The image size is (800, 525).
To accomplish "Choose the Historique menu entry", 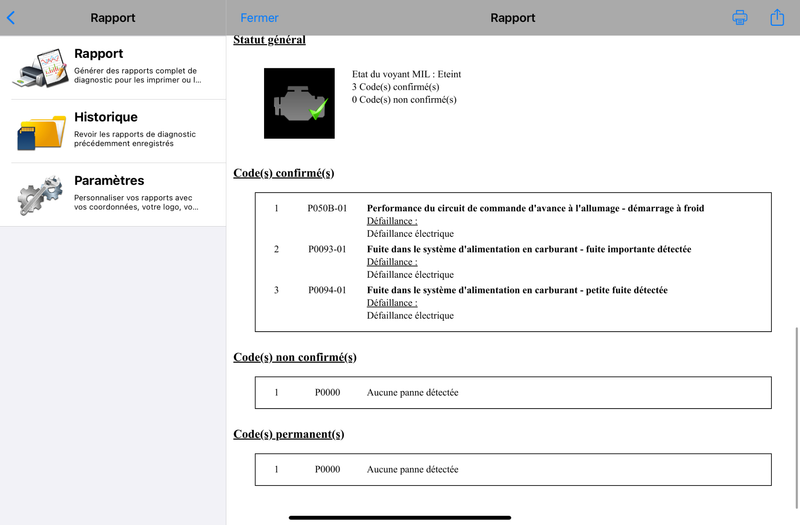I will tap(113, 131).
